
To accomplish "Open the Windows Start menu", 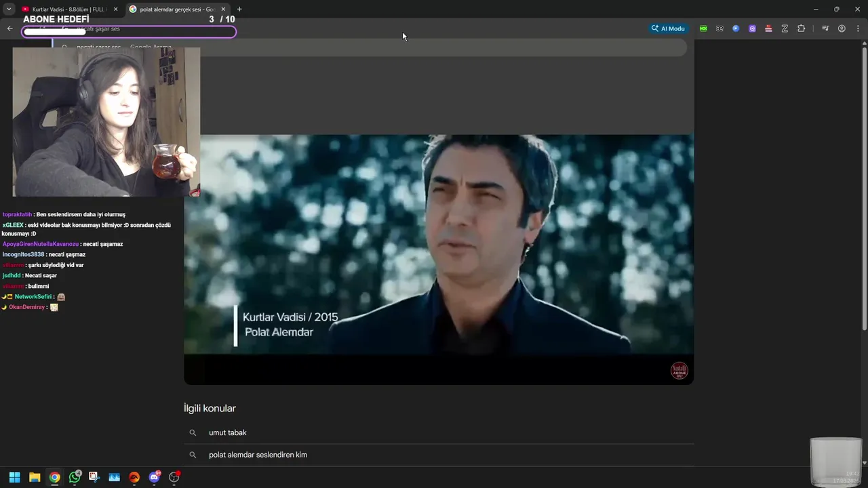I will point(14,477).
